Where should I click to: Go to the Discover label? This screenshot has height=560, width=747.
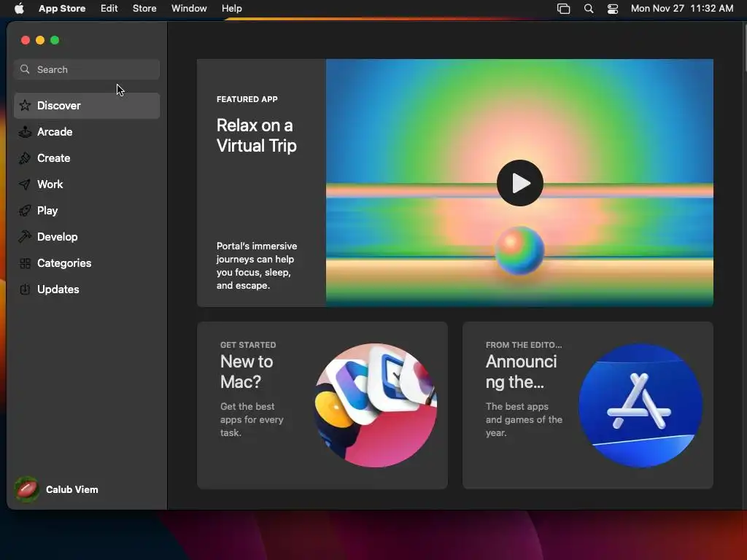[x=58, y=105]
